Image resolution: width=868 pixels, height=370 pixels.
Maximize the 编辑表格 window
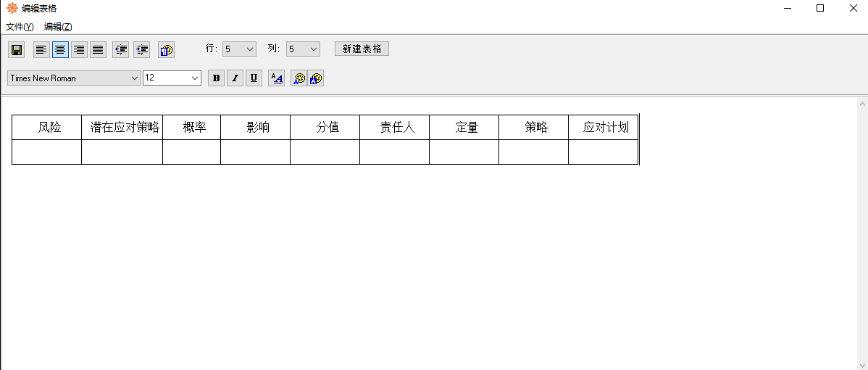pos(820,8)
